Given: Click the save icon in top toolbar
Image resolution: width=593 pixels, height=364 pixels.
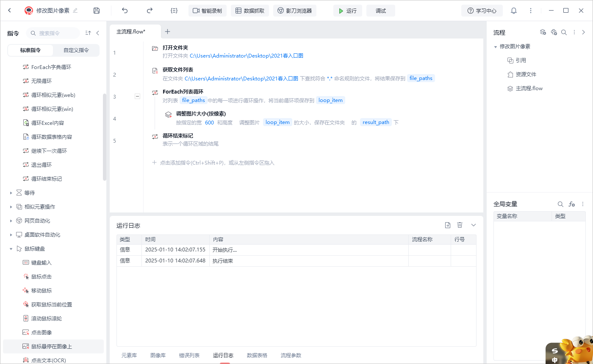Looking at the screenshot, I should pyautogui.click(x=97, y=11).
